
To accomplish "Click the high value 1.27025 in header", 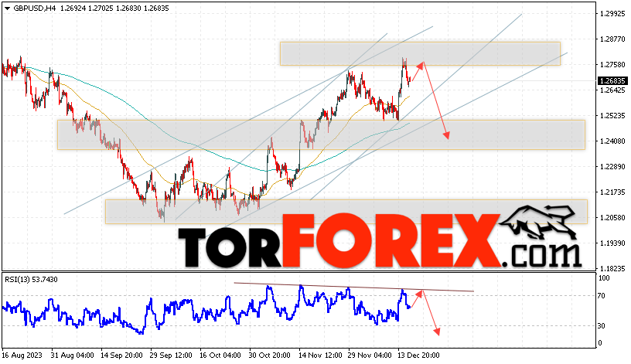I will [101, 8].
